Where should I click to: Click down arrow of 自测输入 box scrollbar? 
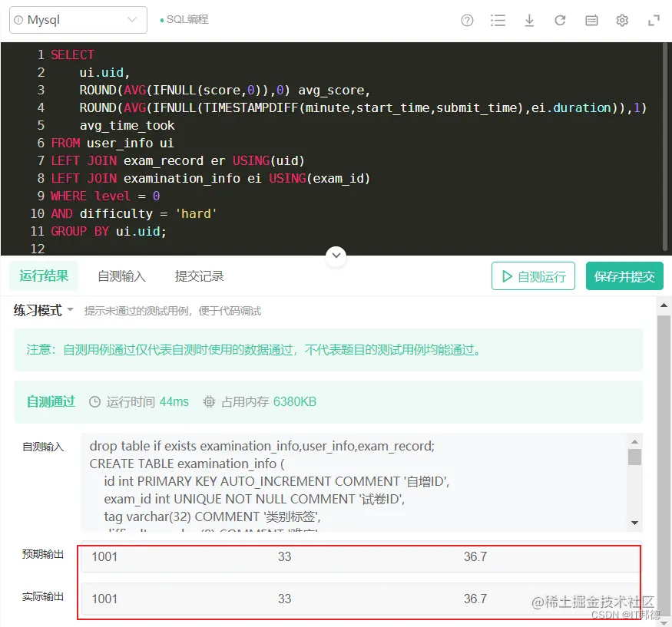[634, 523]
